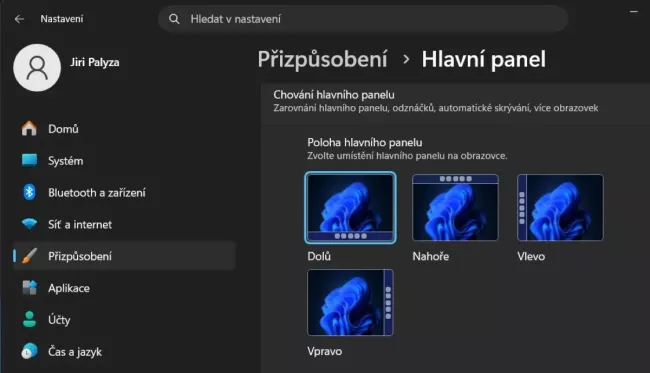Click the Domů house icon

(x=29, y=128)
